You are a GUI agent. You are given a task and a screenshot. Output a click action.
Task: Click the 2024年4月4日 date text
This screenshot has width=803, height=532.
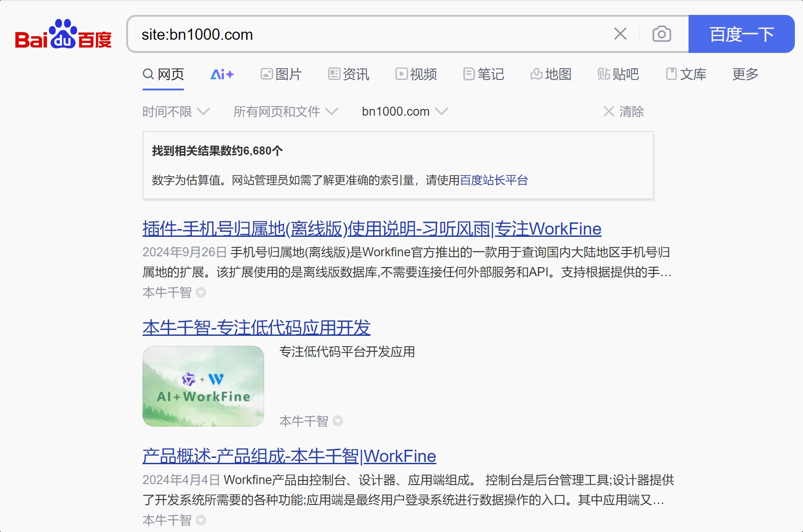coord(181,480)
